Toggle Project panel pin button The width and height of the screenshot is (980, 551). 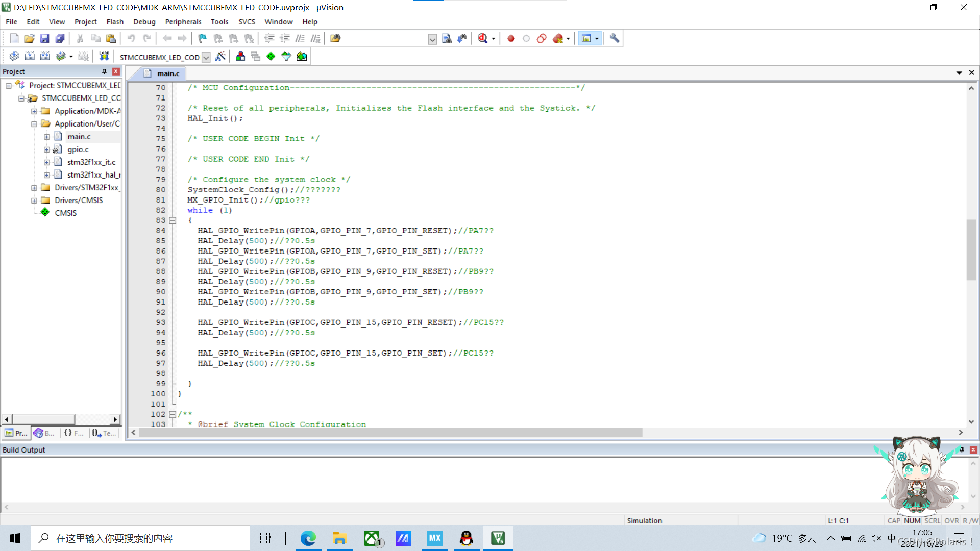click(x=104, y=71)
